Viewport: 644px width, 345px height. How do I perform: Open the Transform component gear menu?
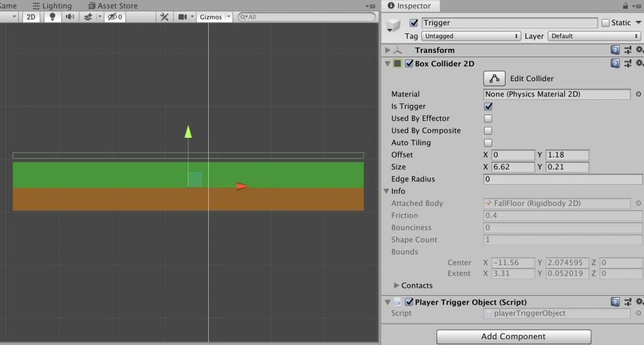(x=640, y=50)
